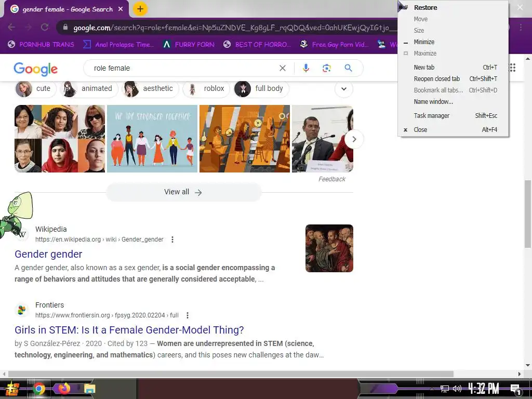The image size is (532, 399).
Task: Click the 4:32 PM clock
Action: [484, 389]
